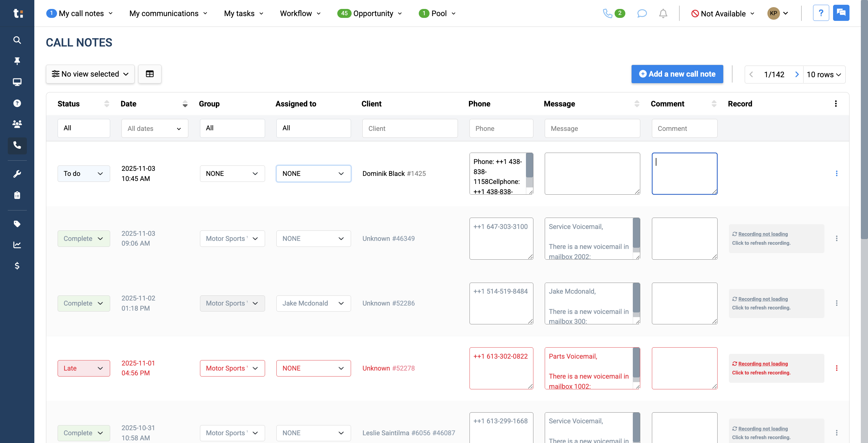The height and width of the screenshot is (443, 868).
Task: Open the tag icon in sidebar
Action: click(17, 224)
